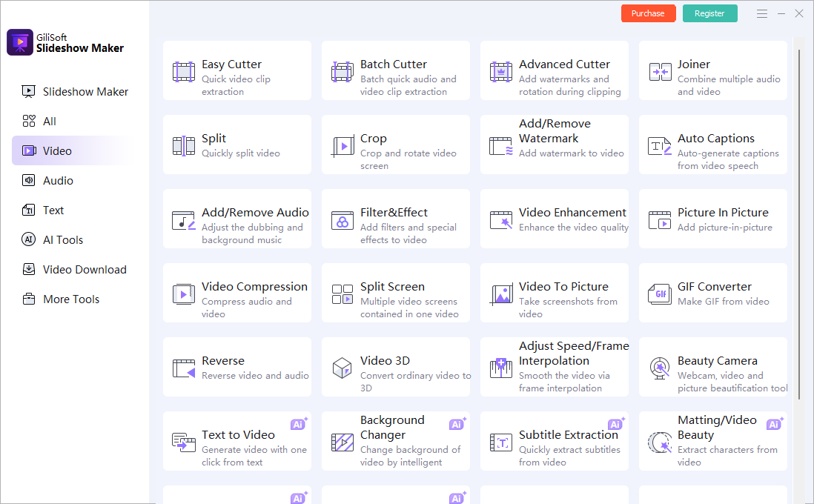Screen dimensions: 814x504
Task: Click 'Add filters and special effects to video'
Action: pyautogui.click(x=408, y=233)
